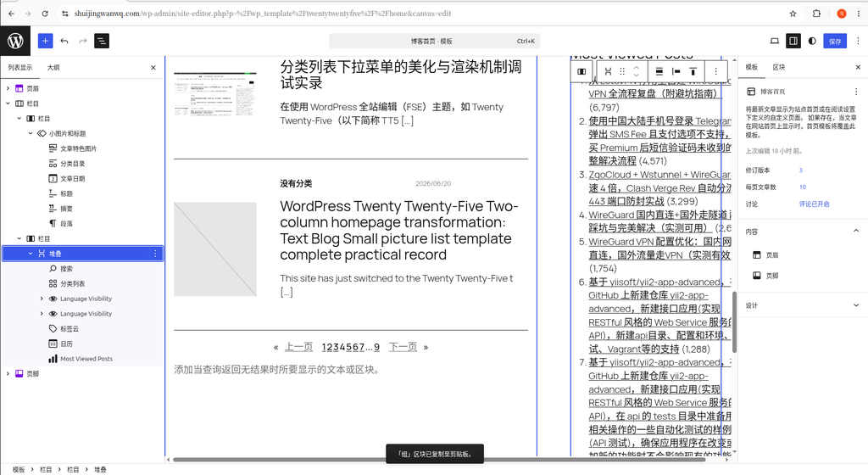Image resolution: width=868 pixels, height=475 pixels.
Task: Move the block up with the up arrow
Action: 636,68
